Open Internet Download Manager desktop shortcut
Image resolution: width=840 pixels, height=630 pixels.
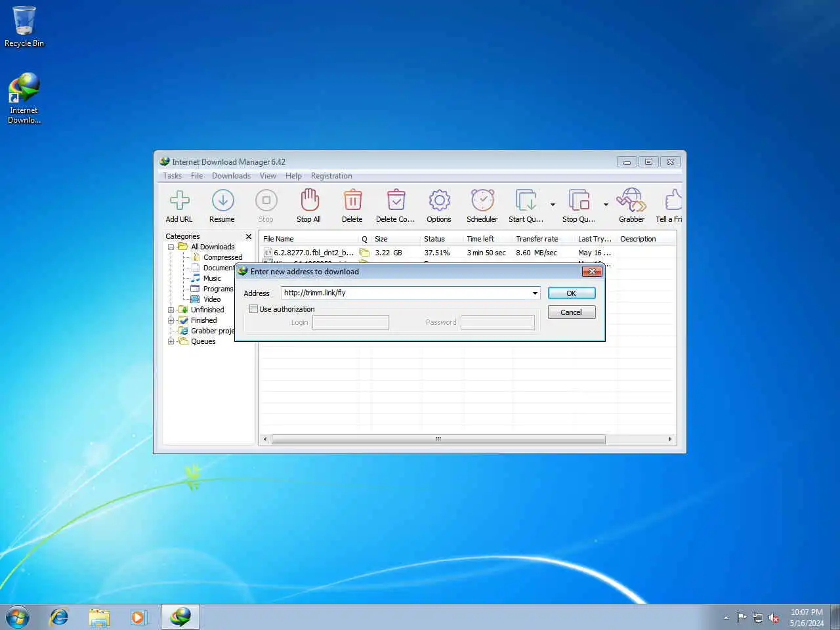click(x=24, y=98)
